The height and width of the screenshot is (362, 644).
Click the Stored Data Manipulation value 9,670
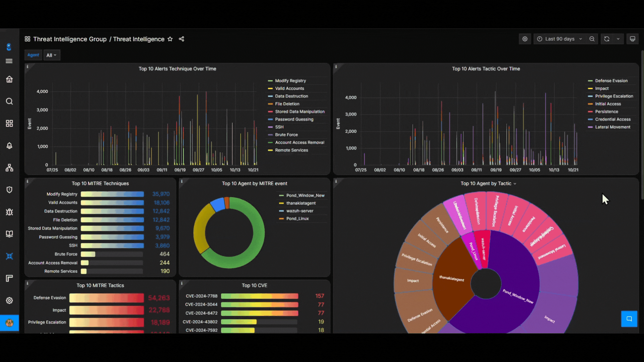162,228
